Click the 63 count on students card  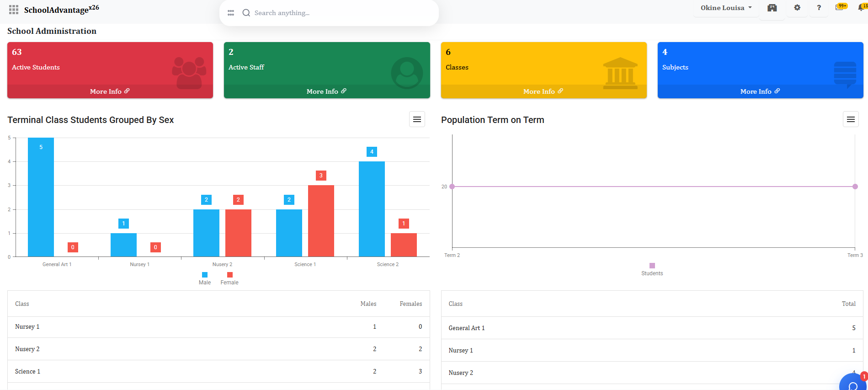pos(17,52)
